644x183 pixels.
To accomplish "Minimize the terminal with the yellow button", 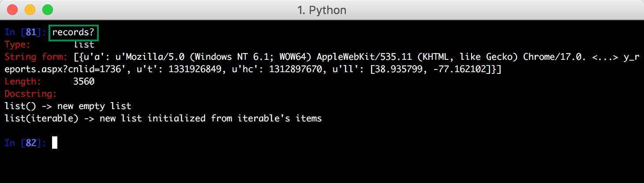I will click(x=30, y=9).
